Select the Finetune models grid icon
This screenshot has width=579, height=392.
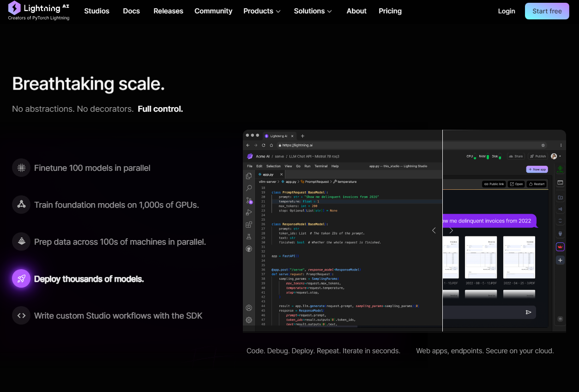[x=21, y=168]
